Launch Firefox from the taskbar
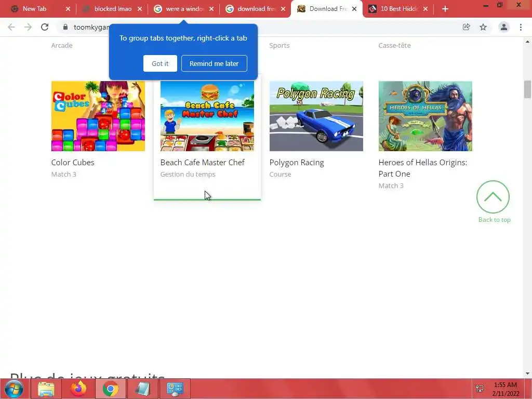 (x=78, y=389)
